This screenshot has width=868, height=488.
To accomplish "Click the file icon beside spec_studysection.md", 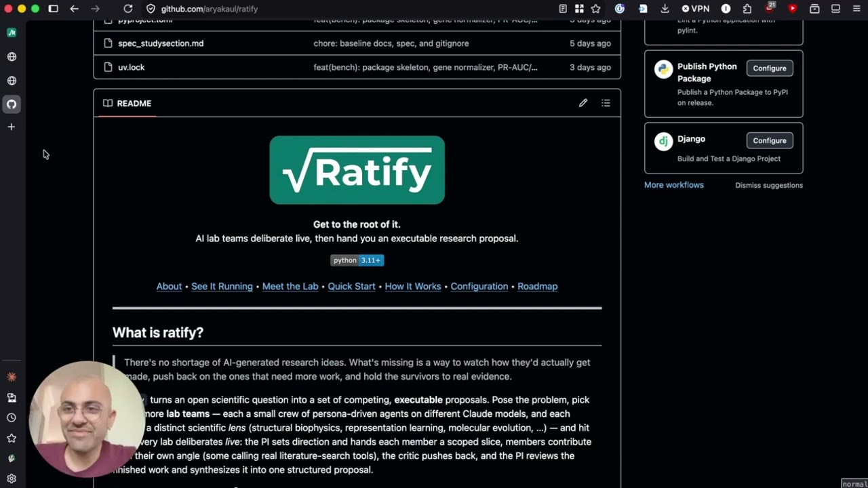I will click(108, 43).
